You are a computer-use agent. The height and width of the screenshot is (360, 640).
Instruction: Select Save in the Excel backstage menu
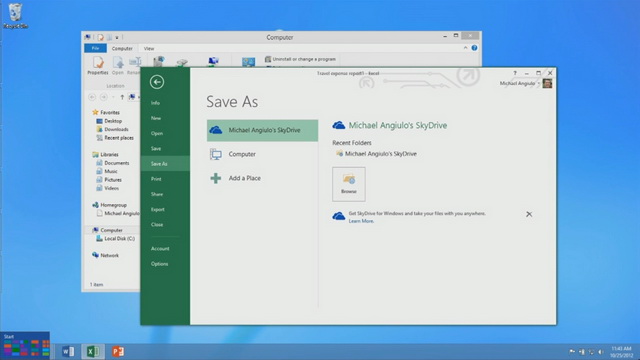point(156,149)
